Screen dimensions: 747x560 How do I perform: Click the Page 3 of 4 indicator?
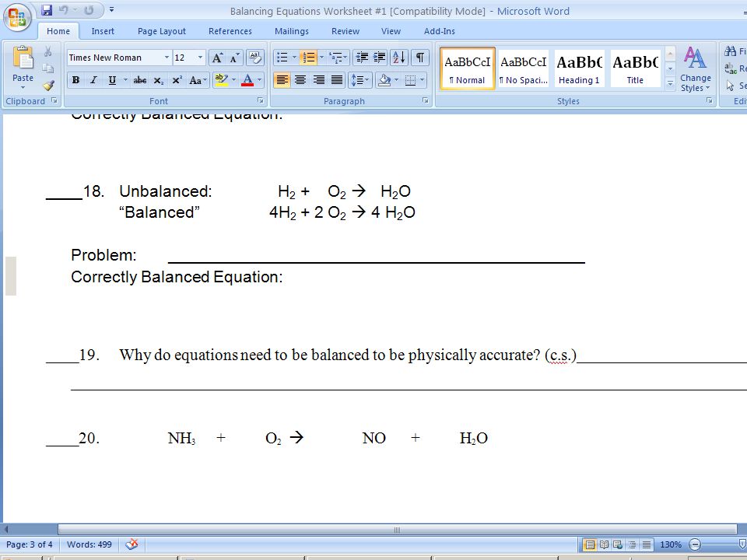[29, 544]
